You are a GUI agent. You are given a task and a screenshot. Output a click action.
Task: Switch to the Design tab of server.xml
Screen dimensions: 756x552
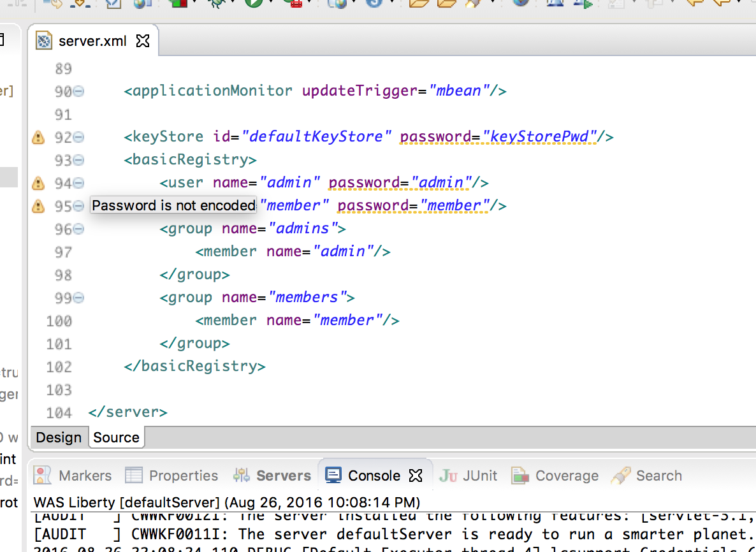pos(59,437)
